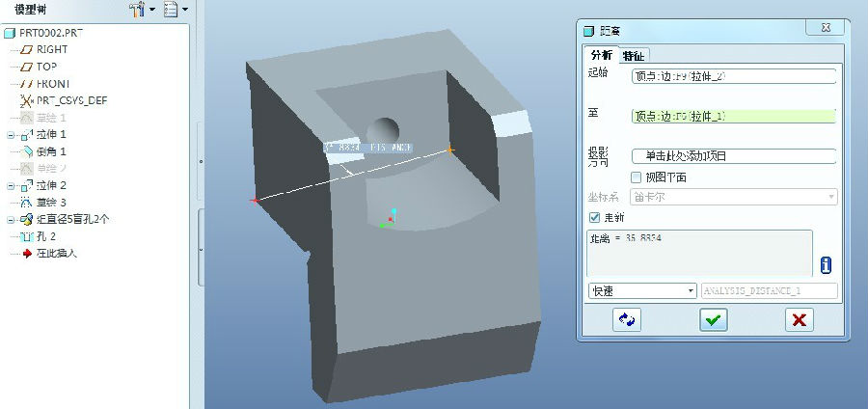This screenshot has height=409, width=868.
Task: Cancel the analysis with red X
Action: click(800, 320)
